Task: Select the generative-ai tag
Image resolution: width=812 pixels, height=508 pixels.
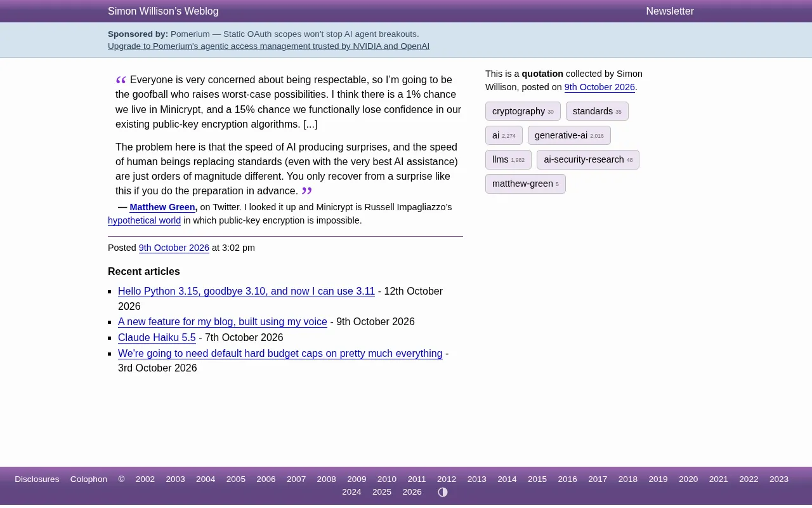Action: tap(569, 135)
